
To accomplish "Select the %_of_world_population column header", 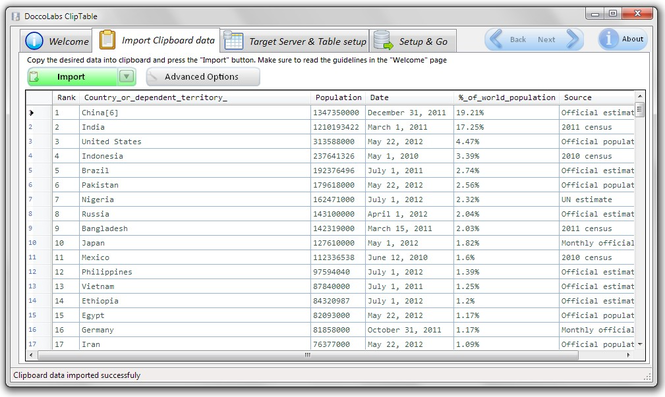I will click(506, 98).
